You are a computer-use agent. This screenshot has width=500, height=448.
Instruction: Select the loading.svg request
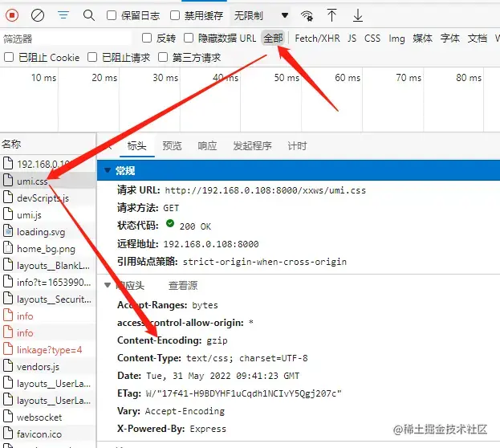pos(48,232)
